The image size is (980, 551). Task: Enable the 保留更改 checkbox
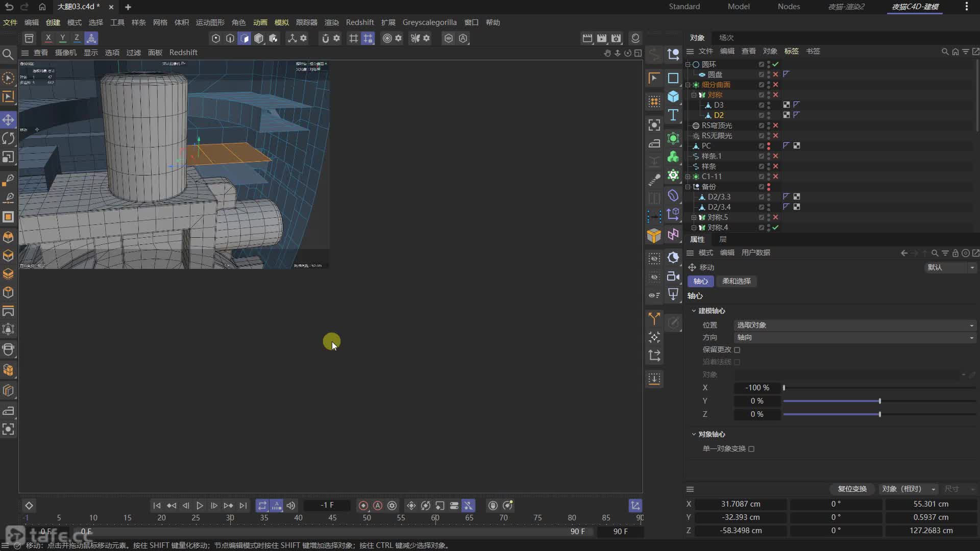737,350
